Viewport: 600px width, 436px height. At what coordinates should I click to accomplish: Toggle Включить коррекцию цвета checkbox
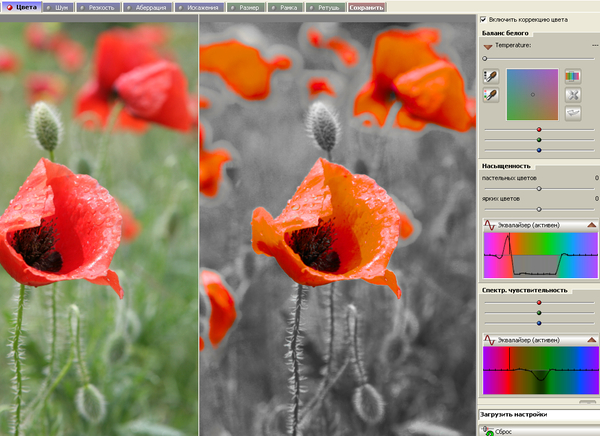(483, 19)
